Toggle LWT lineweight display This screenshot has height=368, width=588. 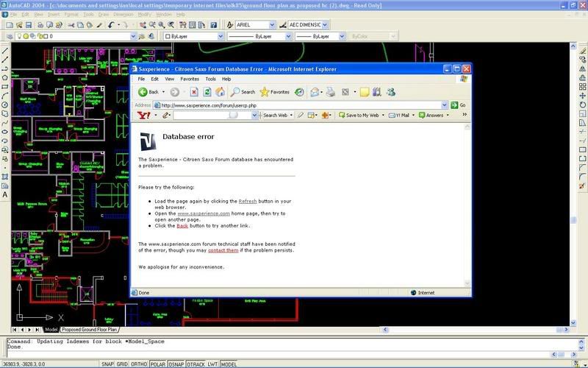[x=212, y=364]
